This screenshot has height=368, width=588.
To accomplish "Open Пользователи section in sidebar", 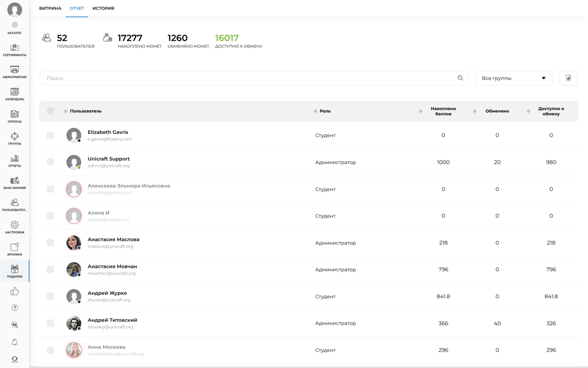I will click(14, 206).
